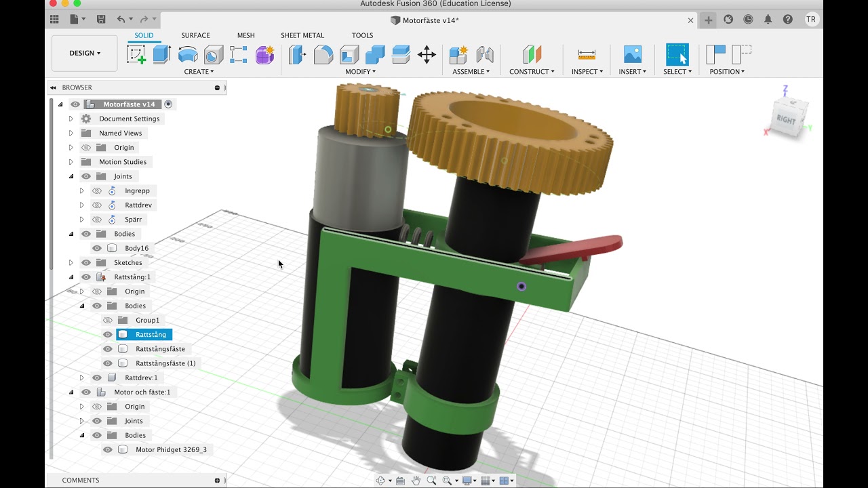
Task: Open the Move/Copy tool icon
Action: click(x=427, y=54)
